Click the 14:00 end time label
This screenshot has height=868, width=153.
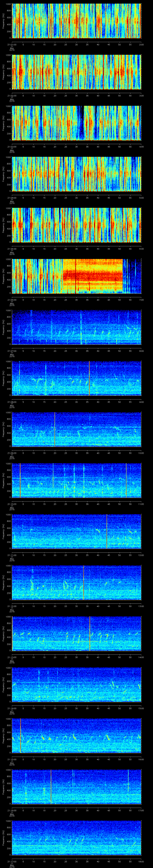141,657
